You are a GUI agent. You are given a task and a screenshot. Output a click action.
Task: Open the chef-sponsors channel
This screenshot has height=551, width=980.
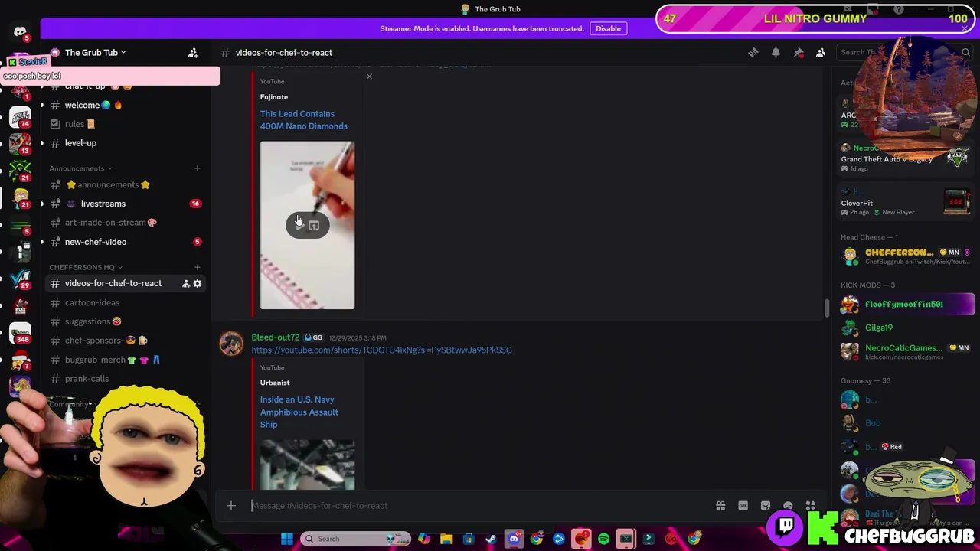122,341
